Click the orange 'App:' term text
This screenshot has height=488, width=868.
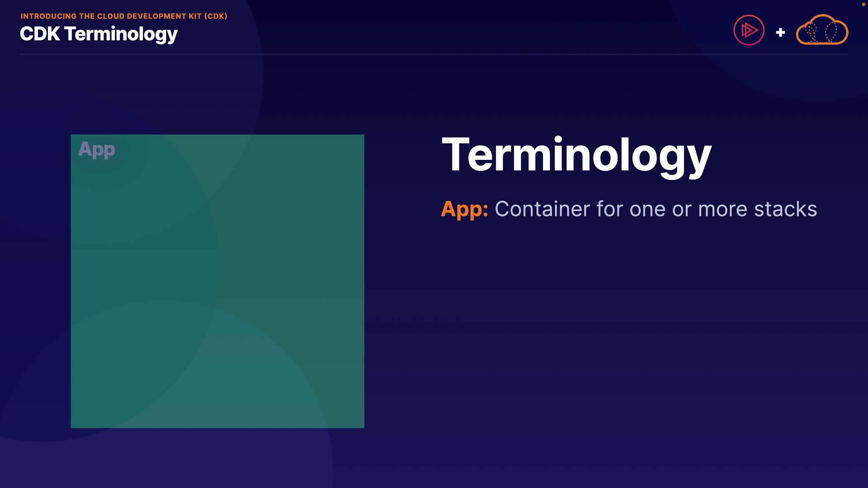coord(464,209)
